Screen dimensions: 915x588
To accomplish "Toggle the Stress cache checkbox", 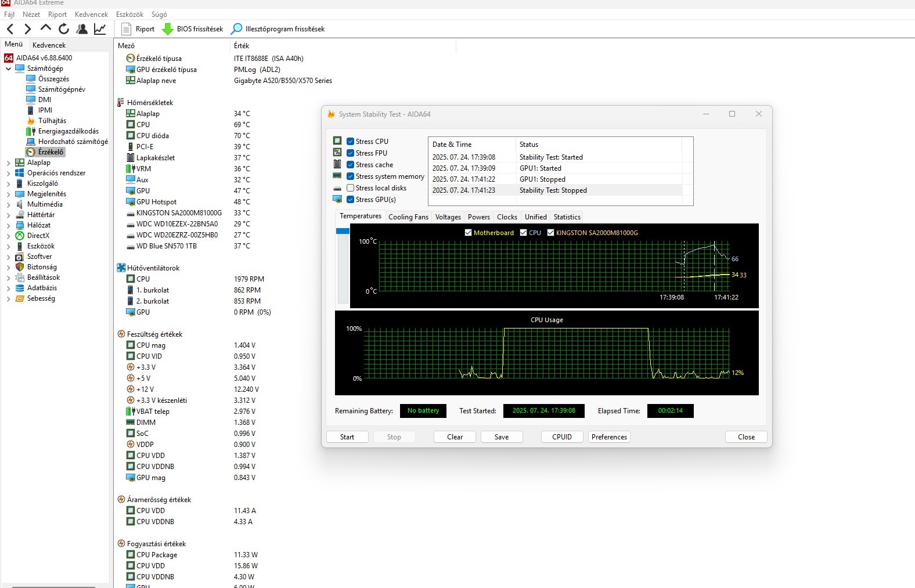I will (x=351, y=165).
